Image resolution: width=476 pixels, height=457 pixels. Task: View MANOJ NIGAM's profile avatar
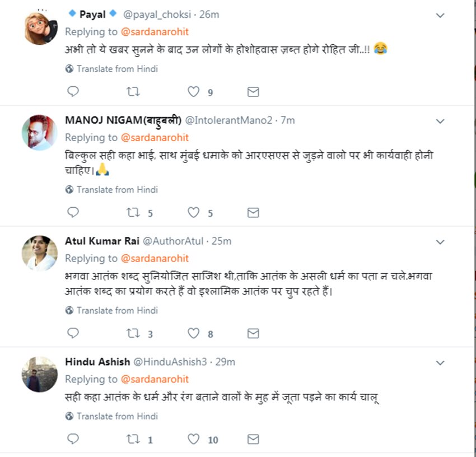(x=40, y=133)
